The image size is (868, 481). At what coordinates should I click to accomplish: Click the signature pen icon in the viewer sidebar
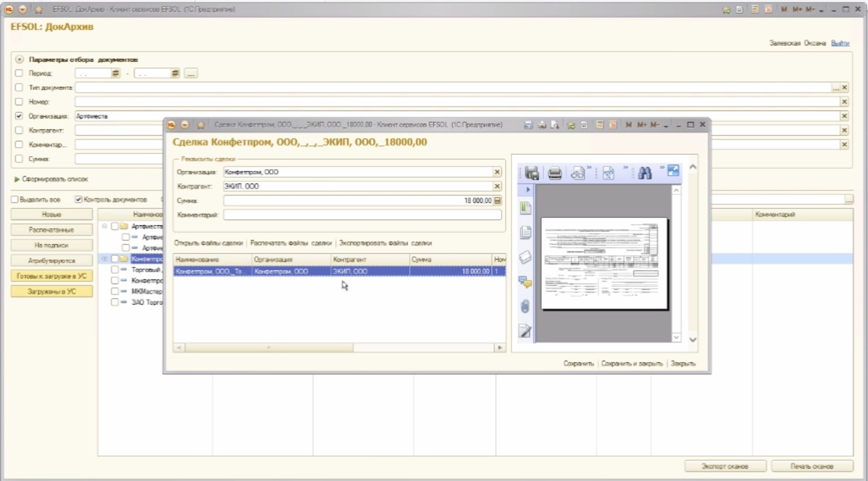click(525, 331)
